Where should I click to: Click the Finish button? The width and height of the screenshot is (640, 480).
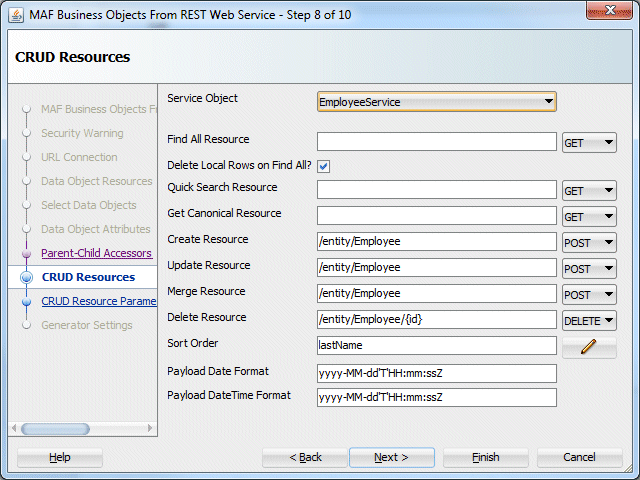(486, 458)
